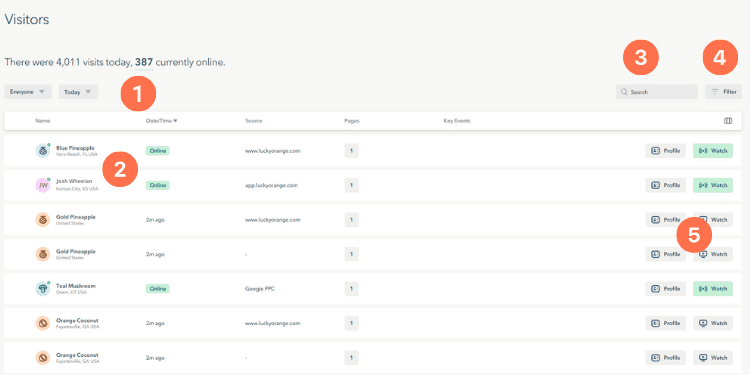Open Teal Mushroom's Profile
This screenshot has height=375, width=750.
[x=666, y=289]
